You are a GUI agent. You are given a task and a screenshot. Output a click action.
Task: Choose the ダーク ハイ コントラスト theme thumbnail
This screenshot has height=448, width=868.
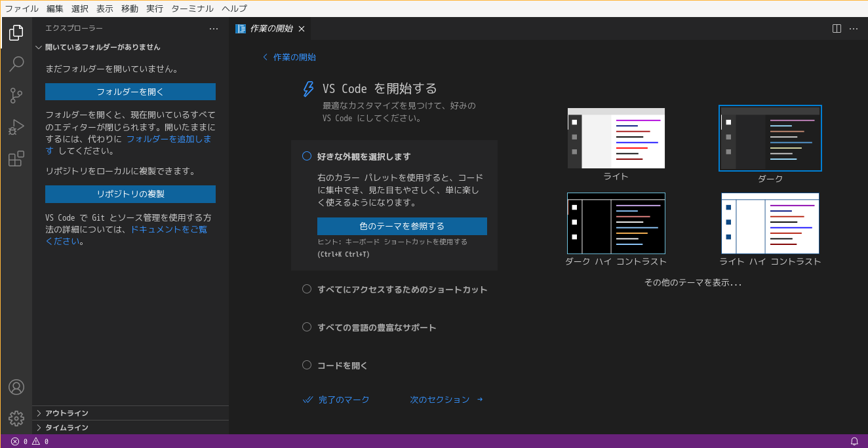pos(616,223)
